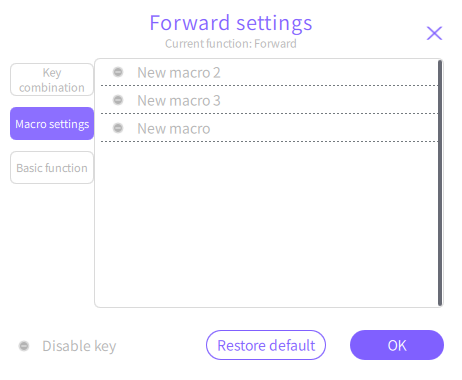Click the macro list vertical scrollbar
This screenshot has width=462, height=380.
(440, 183)
